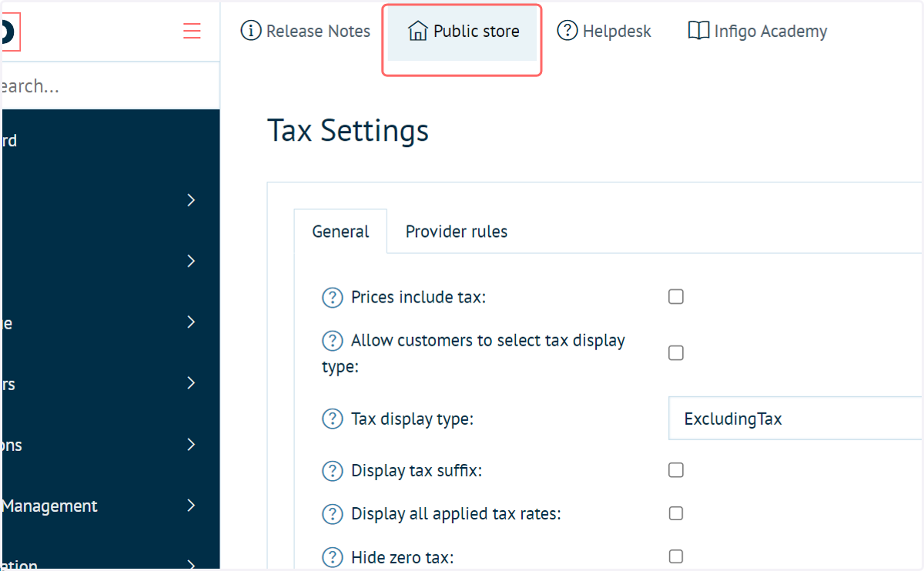Click help icon beside Prices include tax
The width and height of the screenshot is (924, 571).
pyautogui.click(x=332, y=297)
